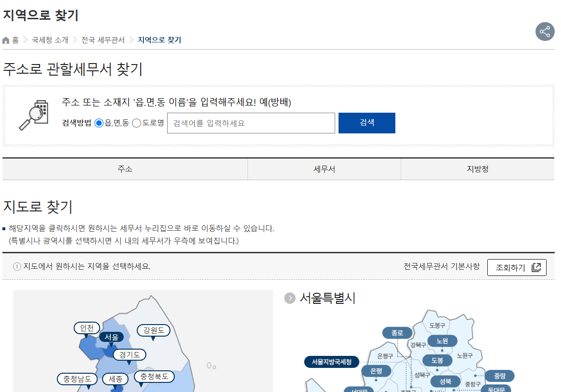Click the 지방청 column header
The height and width of the screenshot is (392, 561).
pos(478,169)
